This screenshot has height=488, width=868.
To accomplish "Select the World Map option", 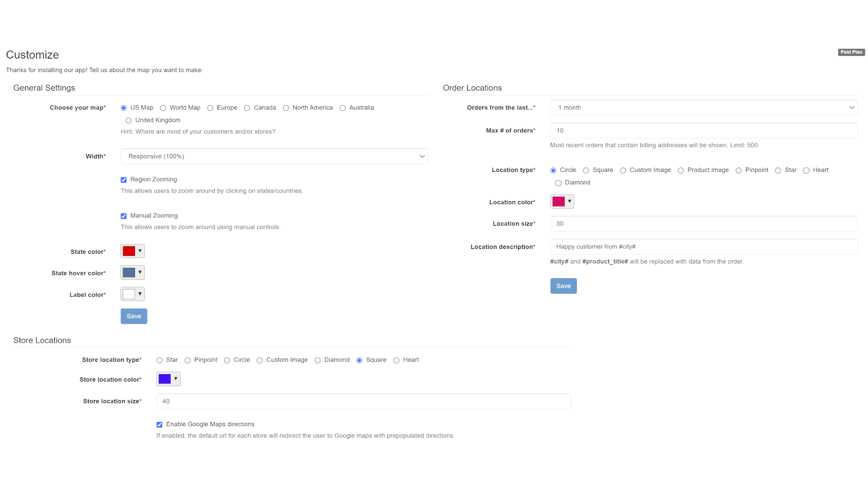I will click(x=163, y=107).
